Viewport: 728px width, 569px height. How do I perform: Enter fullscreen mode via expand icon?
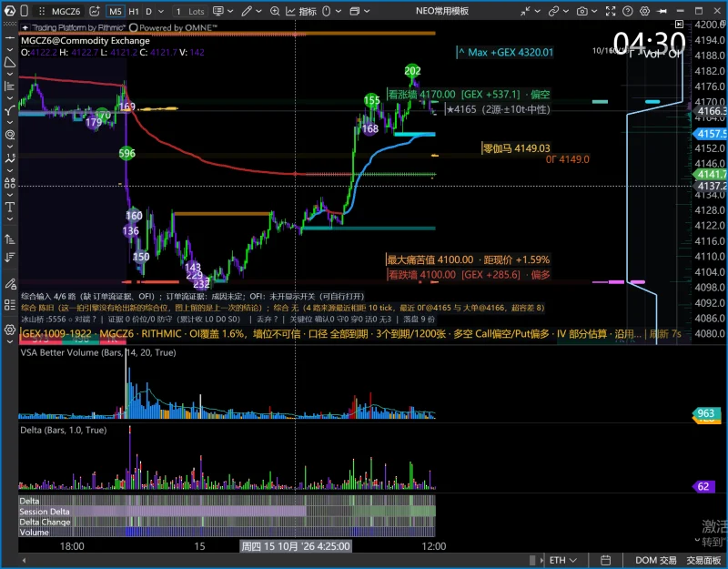point(611,11)
